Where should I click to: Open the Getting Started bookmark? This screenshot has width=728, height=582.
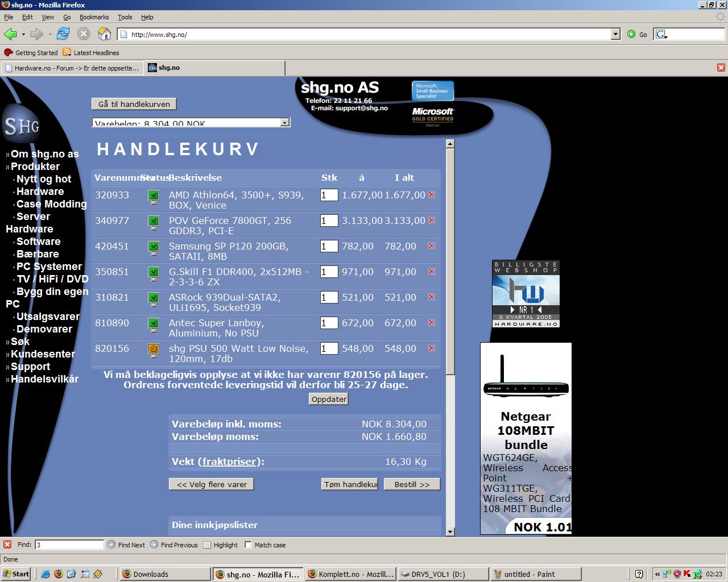click(x=31, y=53)
